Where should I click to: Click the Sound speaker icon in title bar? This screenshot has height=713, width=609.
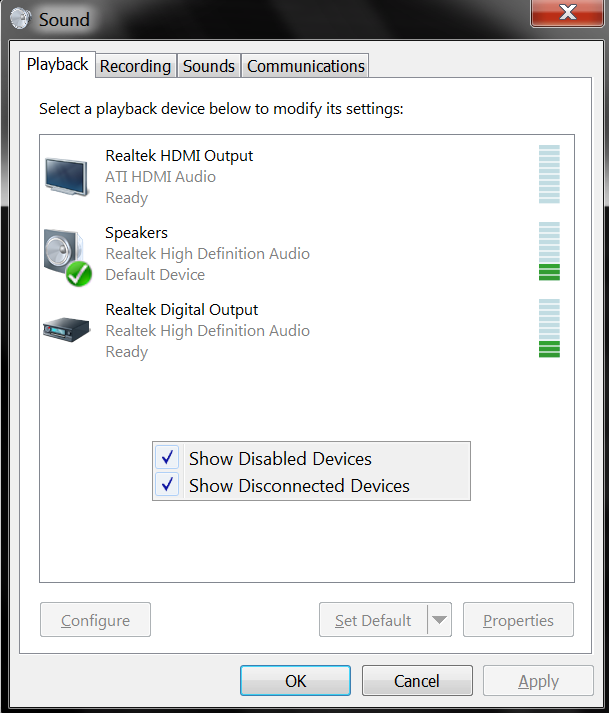pyautogui.click(x=20, y=19)
